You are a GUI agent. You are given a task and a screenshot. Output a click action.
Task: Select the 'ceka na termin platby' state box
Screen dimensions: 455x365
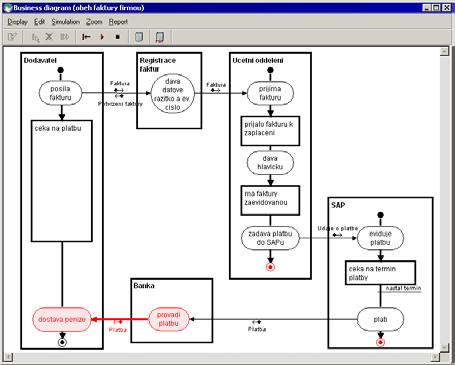click(380, 273)
